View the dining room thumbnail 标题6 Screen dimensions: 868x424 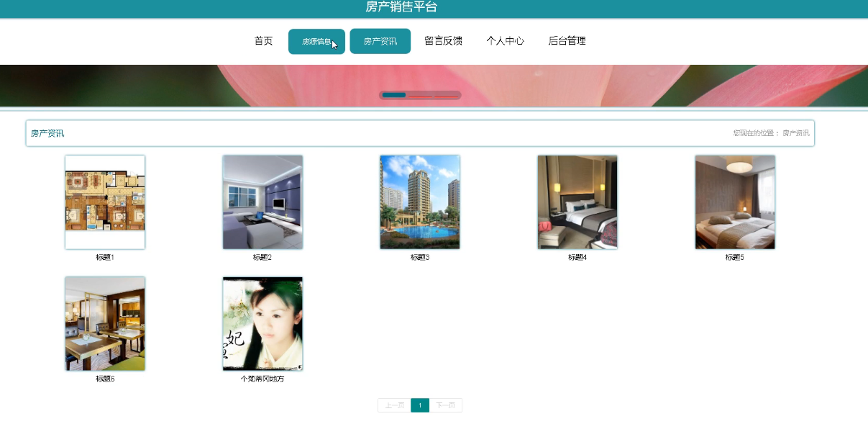(105, 324)
